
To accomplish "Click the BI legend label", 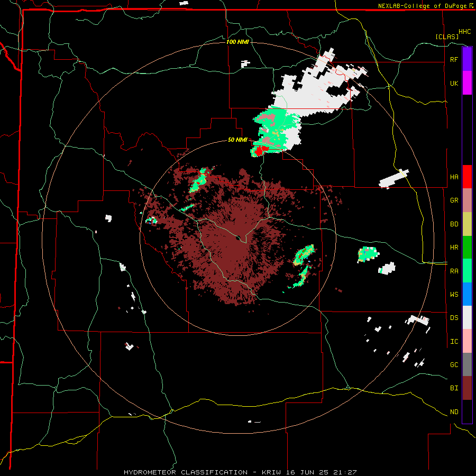I will (x=454, y=388).
